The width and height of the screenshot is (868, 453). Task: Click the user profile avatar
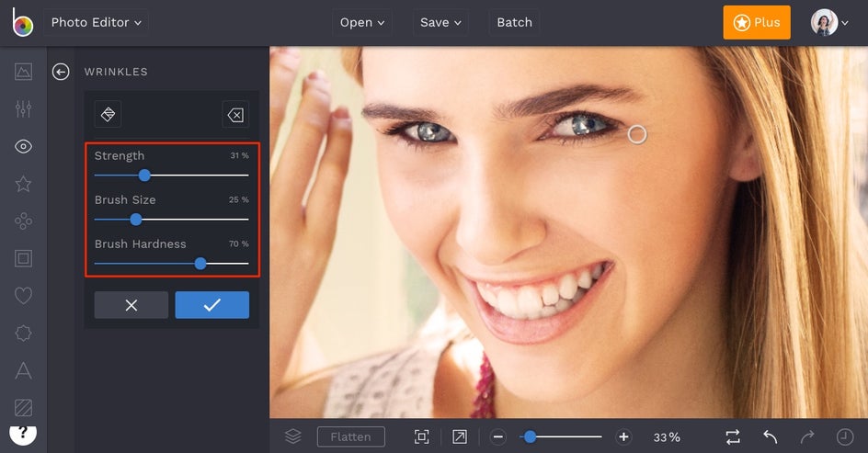pos(824,23)
